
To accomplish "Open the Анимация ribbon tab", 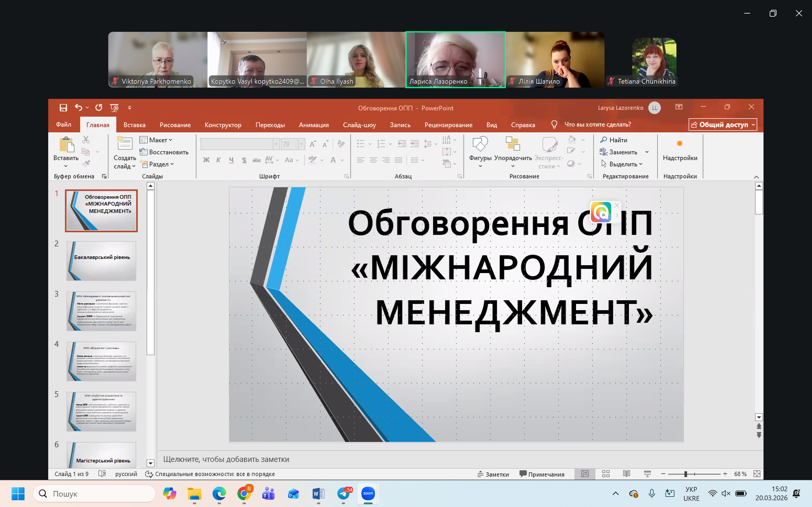I will (314, 125).
